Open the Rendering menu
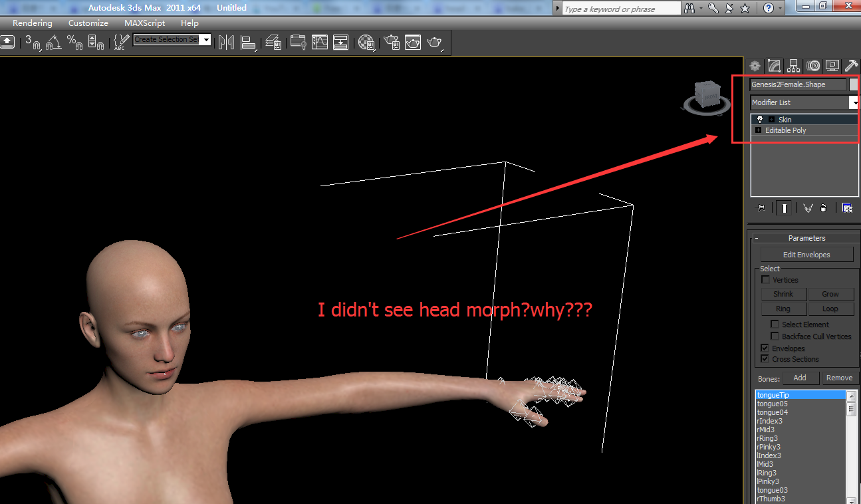 [x=32, y=23]
